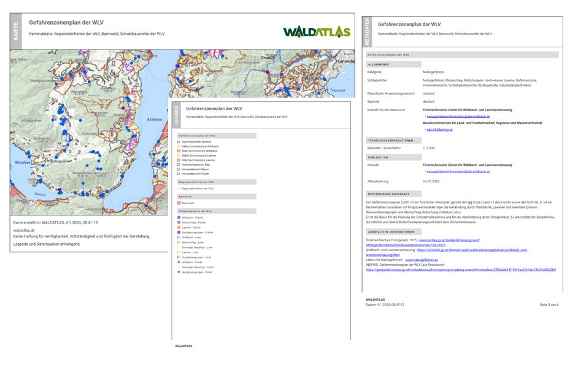Select gray vertical side tab of map page

(x=16, y=31)
